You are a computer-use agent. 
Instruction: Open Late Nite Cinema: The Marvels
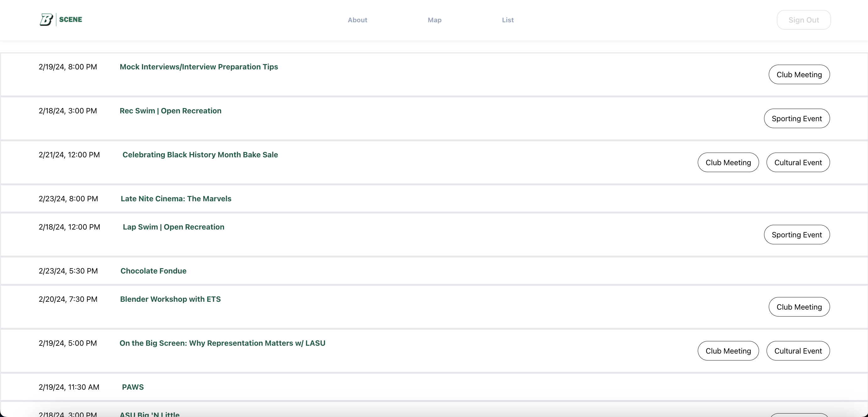[176, 199]
